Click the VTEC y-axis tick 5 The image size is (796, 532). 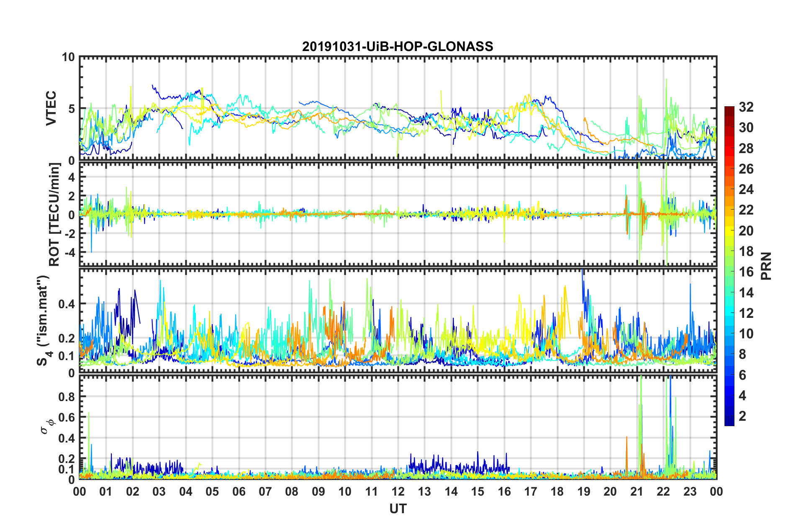[72, 109]
